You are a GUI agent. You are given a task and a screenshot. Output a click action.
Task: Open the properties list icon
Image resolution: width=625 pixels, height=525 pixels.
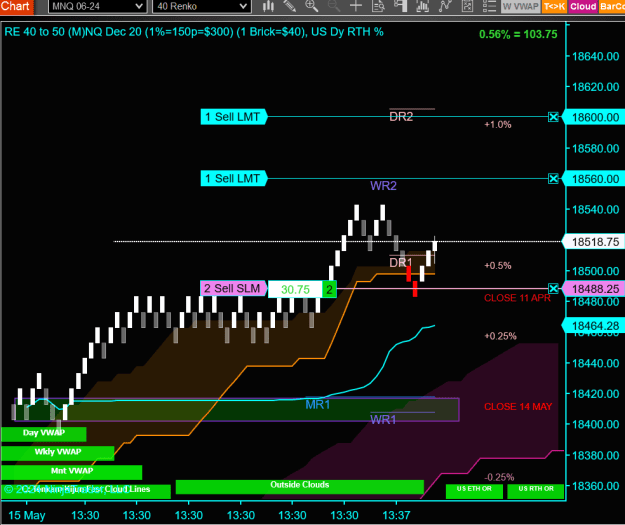coord(489,6)
